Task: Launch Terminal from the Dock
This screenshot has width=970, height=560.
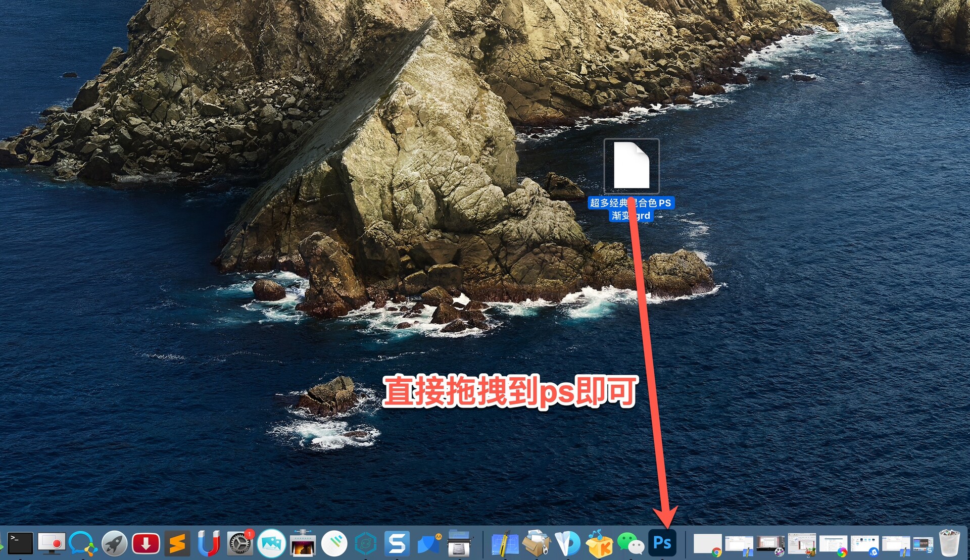Action: [x=20, y=543]
